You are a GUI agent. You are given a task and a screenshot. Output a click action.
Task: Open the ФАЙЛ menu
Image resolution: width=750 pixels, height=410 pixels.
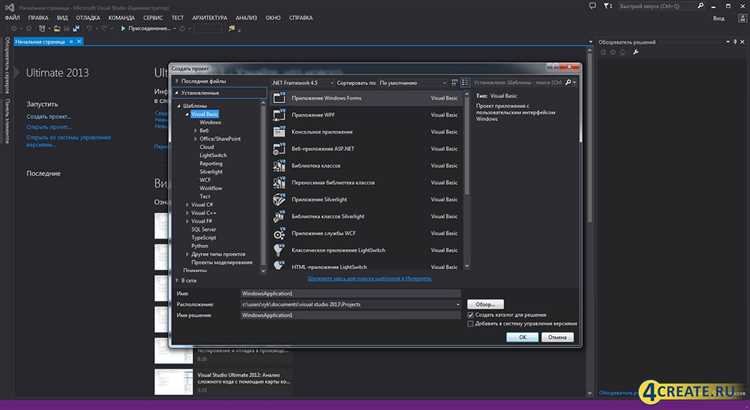click(12, 18)
